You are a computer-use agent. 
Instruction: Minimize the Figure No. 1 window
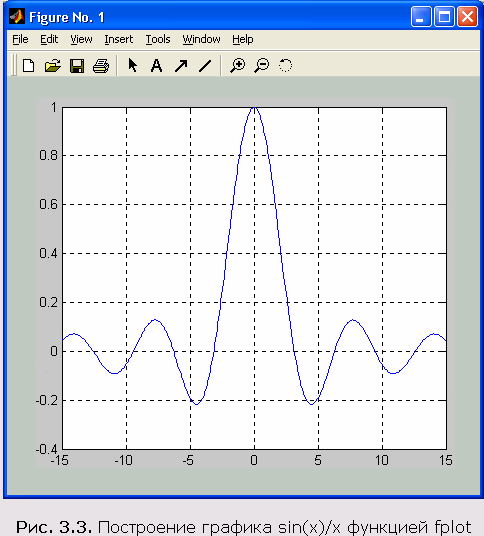point(421,16)
